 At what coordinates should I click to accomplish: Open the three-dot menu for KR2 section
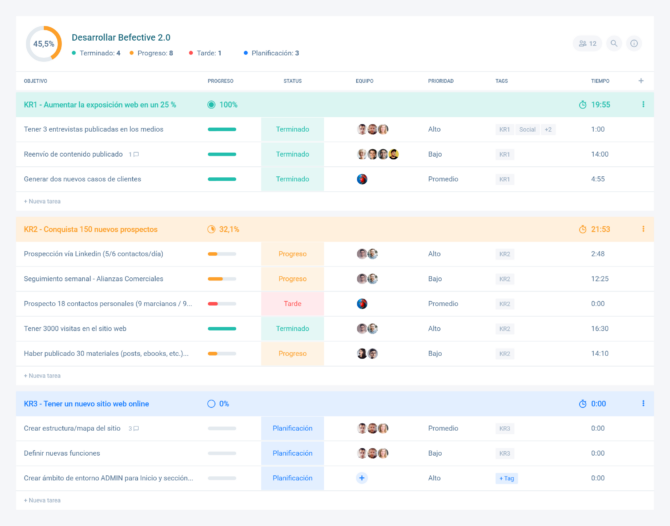click(643, 229)
